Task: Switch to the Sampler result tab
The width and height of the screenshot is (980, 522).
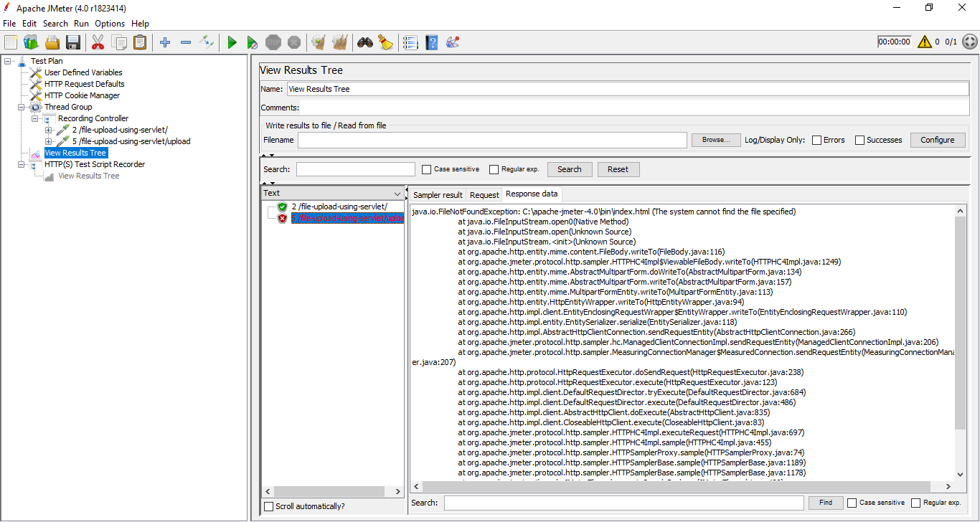Action: click(438, 195)
